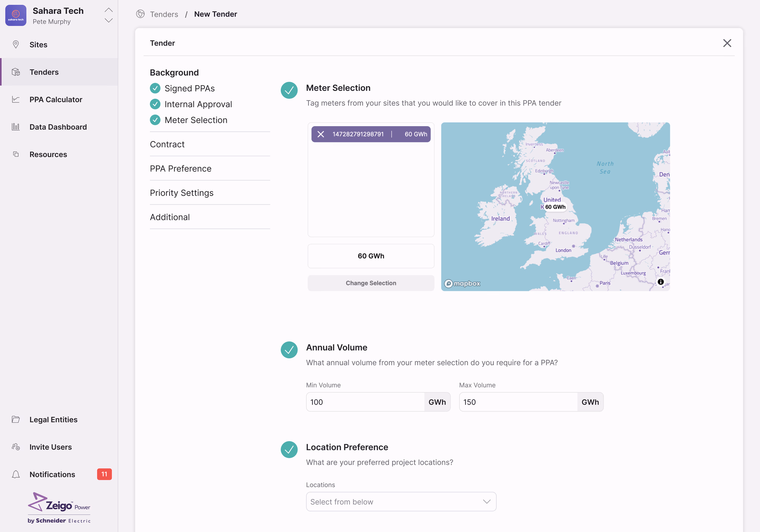Click the Mapbox logo on map
Viewport: 760px width, 532px height.
pos(462,284)
